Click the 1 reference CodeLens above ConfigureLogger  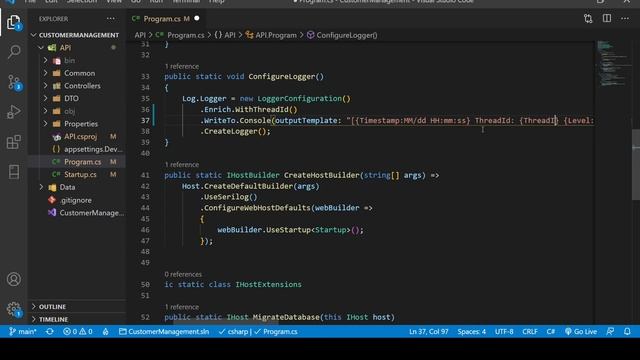point(182,66)
